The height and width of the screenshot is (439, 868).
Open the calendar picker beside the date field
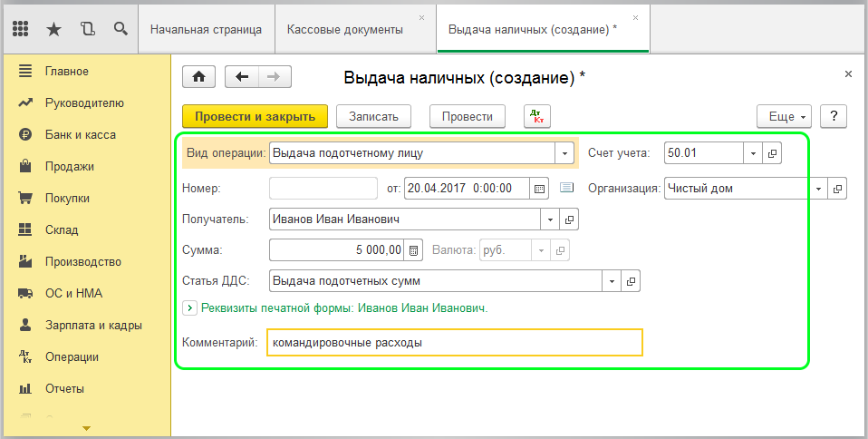tap(539, 189)
